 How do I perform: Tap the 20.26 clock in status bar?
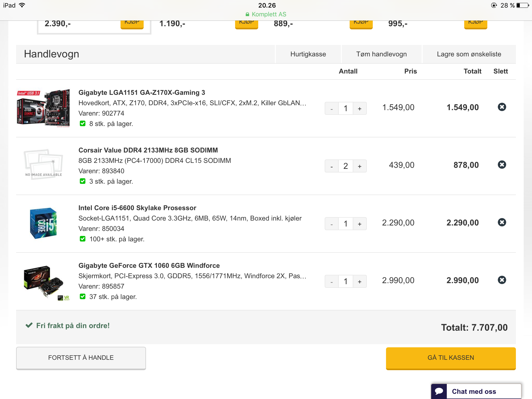point(267,5)
